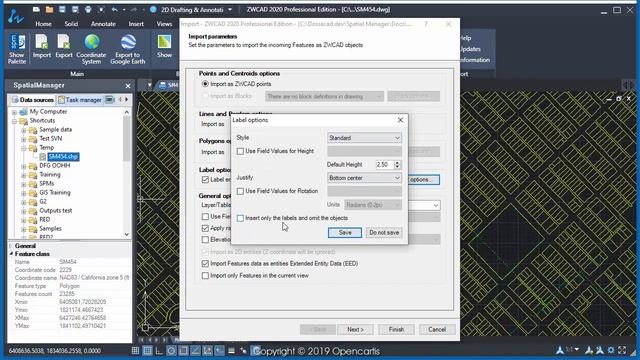This screenshot has height=360, width=640.
Task: Click the Default Height spinner arrows
Action: click(397, 164)
